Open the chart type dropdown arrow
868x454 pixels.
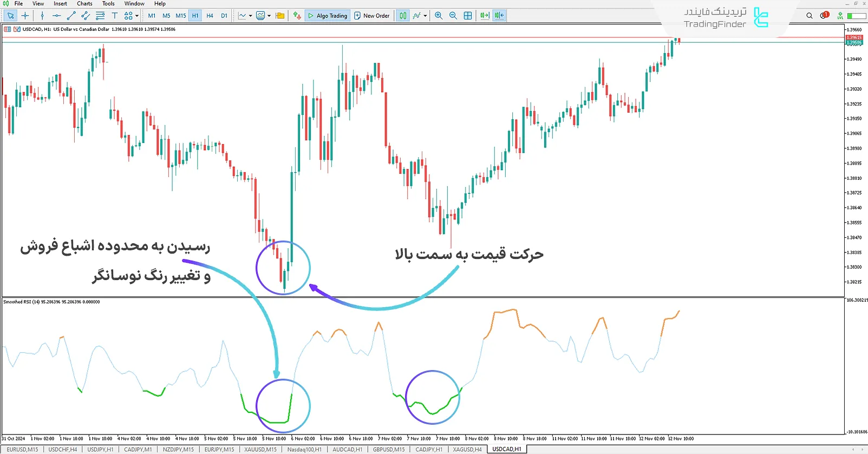(x=250, y=16)
